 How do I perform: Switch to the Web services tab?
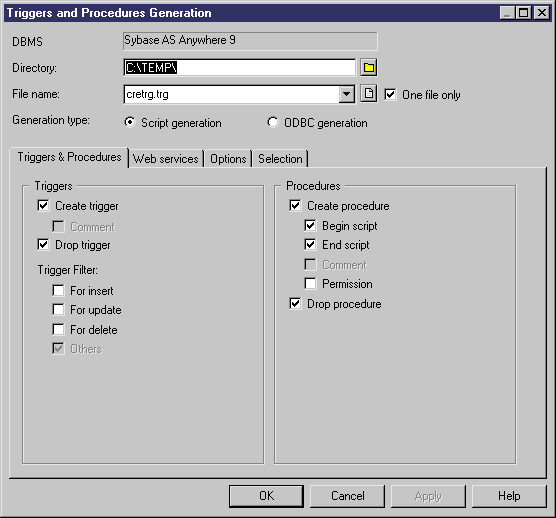166,158
